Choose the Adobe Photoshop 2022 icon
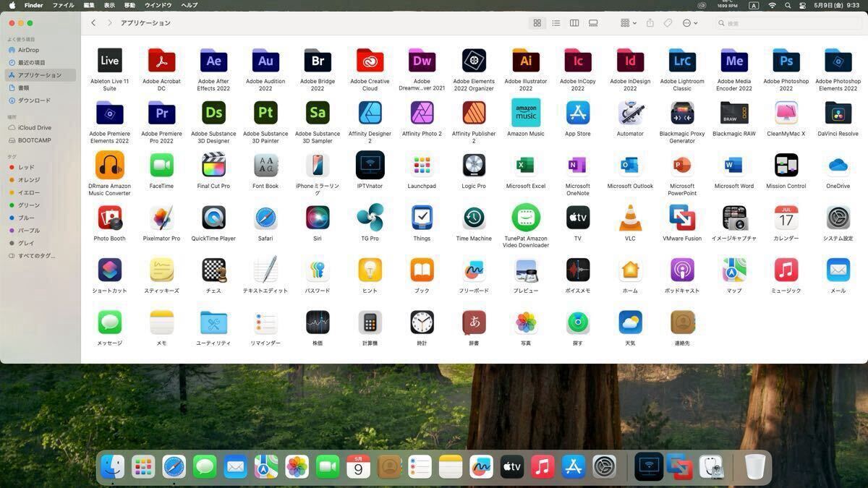Viewport: 868px width, 488px height. pos(786,61)
